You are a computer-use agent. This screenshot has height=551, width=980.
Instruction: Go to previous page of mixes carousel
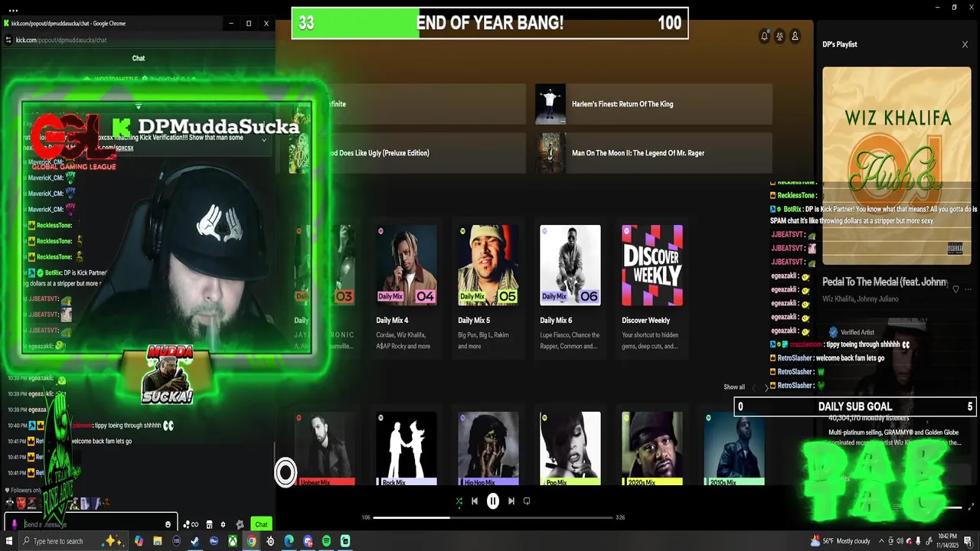point(753,388)
